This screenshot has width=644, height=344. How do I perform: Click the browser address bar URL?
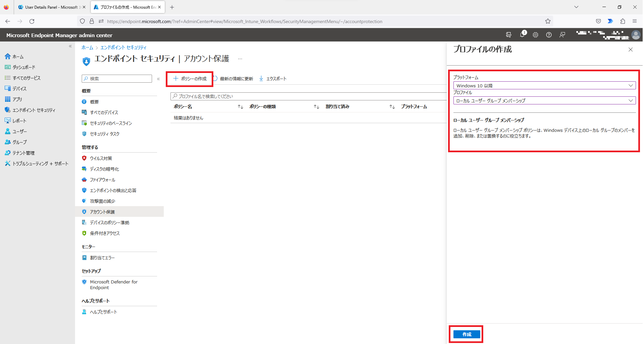[244, 21]
